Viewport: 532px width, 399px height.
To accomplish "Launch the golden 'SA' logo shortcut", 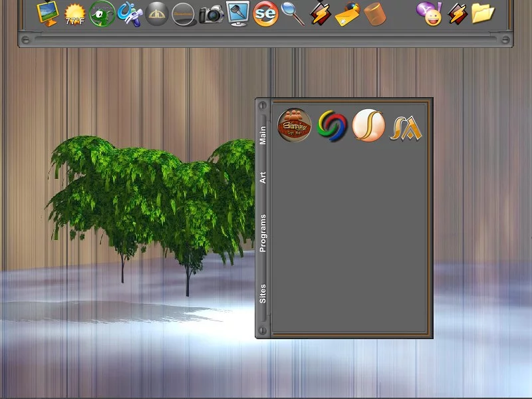I will coord(406,126).
